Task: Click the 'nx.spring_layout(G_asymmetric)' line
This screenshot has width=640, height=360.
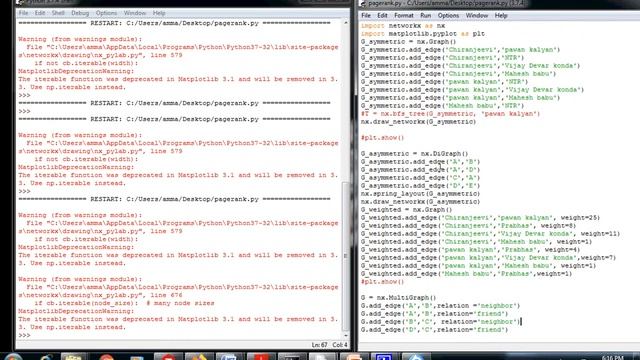Action: point(420,194)
